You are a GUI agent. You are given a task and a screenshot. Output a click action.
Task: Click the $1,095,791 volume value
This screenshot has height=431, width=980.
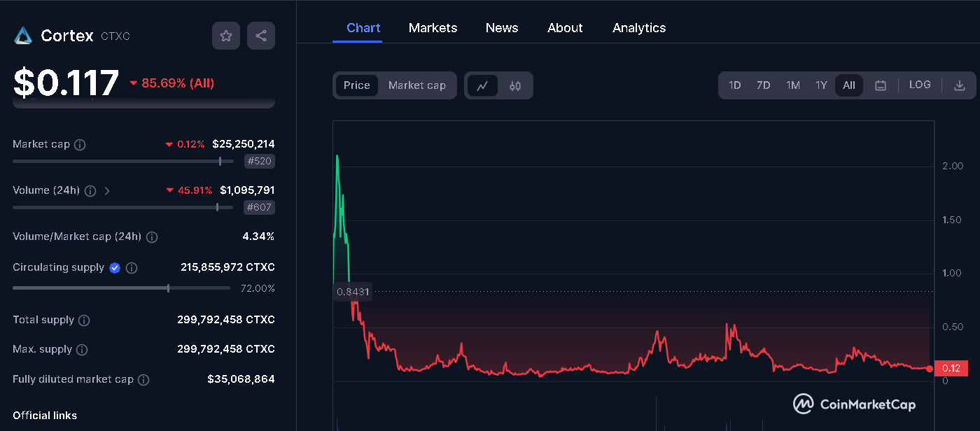click(x=247, y=190)
